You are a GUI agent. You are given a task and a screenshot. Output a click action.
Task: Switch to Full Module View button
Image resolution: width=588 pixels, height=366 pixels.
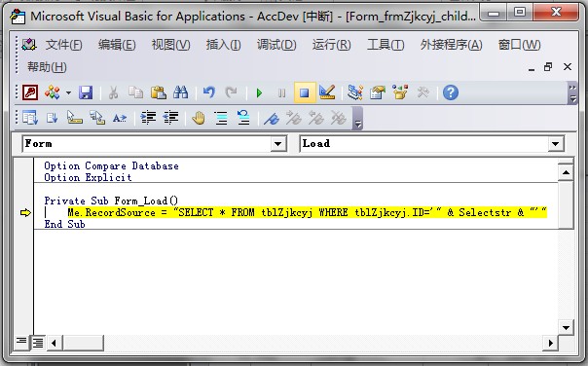pyautogui.click(x=38, y=342)
